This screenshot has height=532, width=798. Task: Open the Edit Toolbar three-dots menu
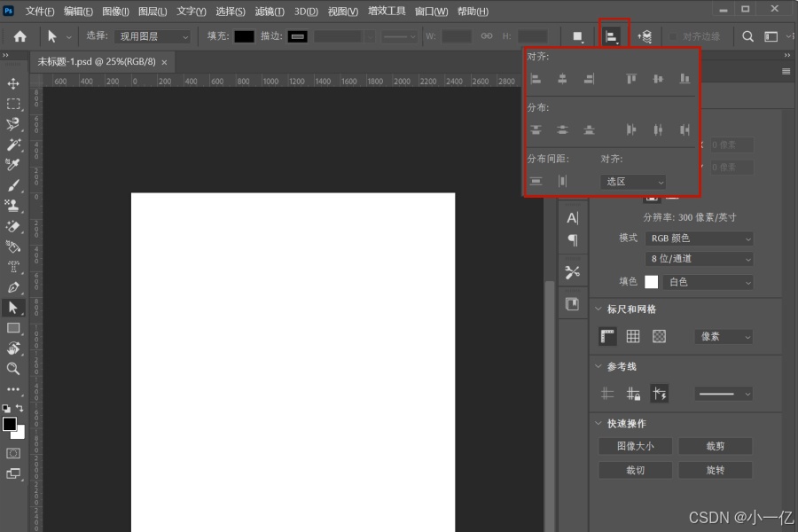(13, 389)
